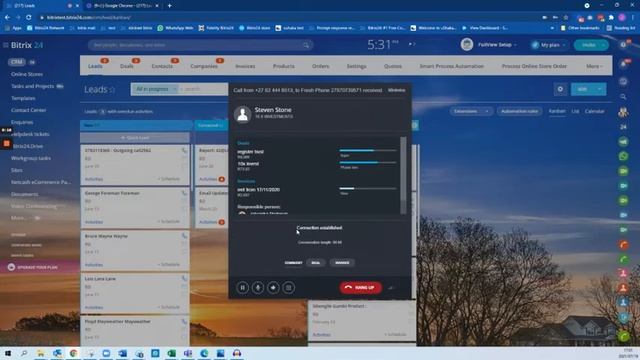Mute the microphone in call window
This screenshot has width=640, height=360.
tap(258, 288)
